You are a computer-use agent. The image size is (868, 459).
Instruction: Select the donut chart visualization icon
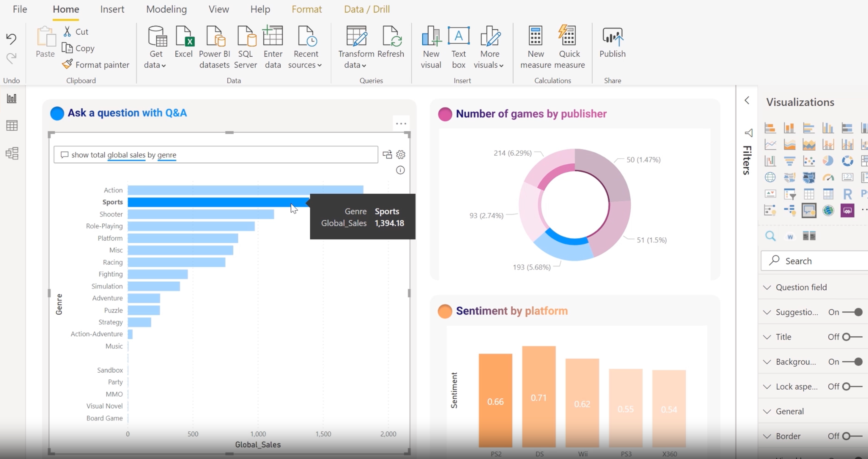(x=847, y=161)
